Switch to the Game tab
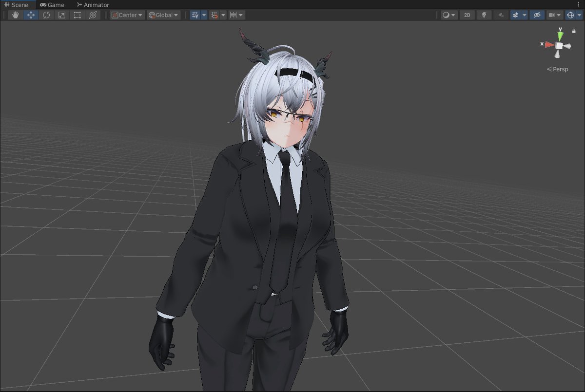Screen dimensions: 585x392 pyautogui.click(x=52, y=5)
